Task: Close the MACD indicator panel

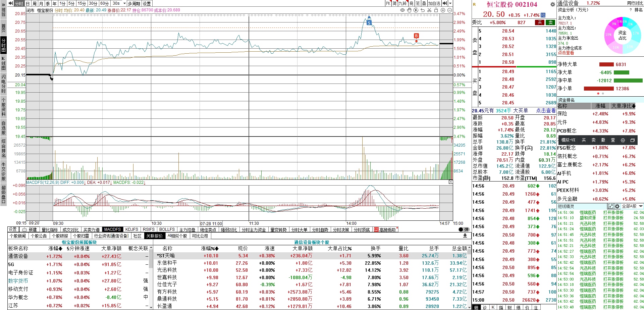Action: pyautogui.click(x=451, y=182)
